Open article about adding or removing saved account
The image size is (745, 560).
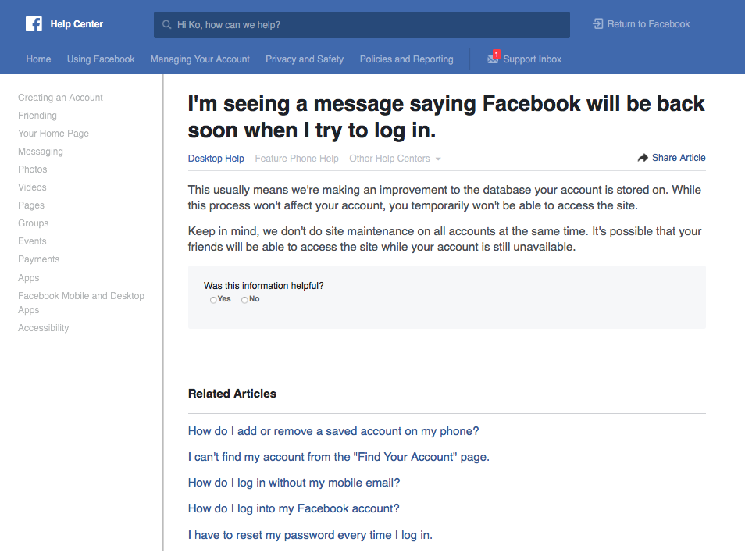[x=333, y=431]
